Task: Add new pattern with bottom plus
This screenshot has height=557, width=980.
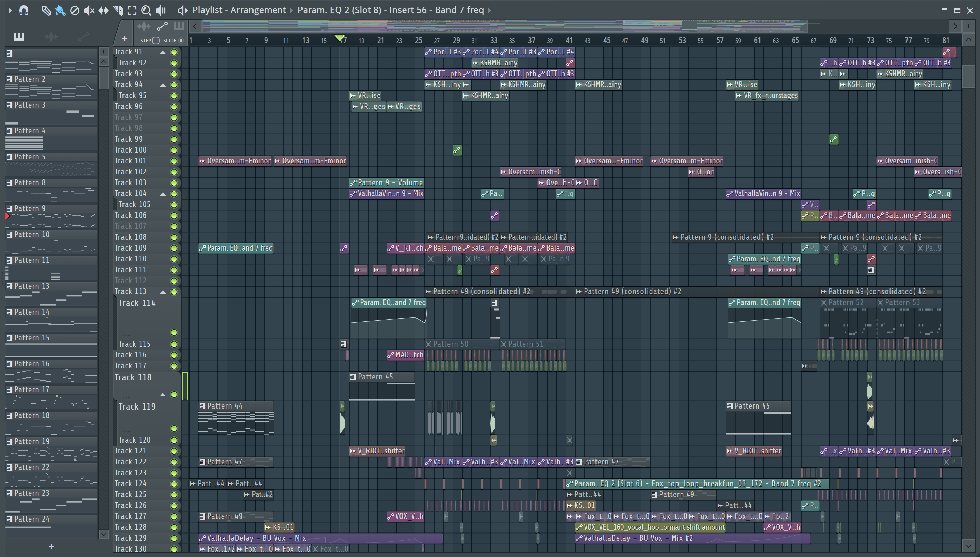Action: coord(51,547)
